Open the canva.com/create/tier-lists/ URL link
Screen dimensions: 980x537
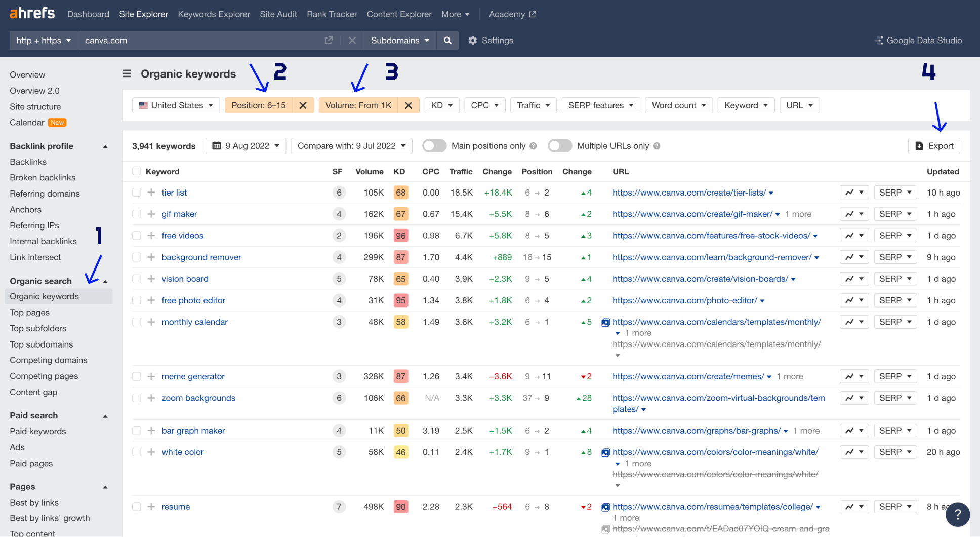(x=689, y=193)
